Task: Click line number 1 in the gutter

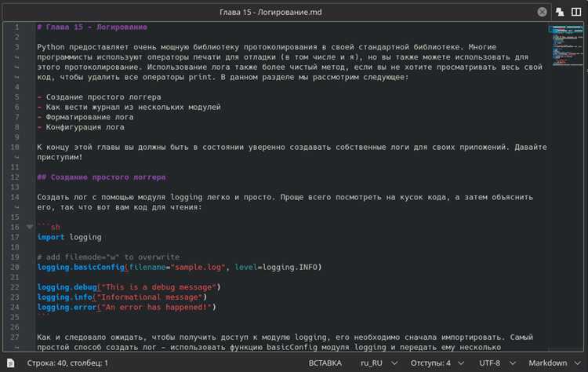Action: (x=16, y=27)
